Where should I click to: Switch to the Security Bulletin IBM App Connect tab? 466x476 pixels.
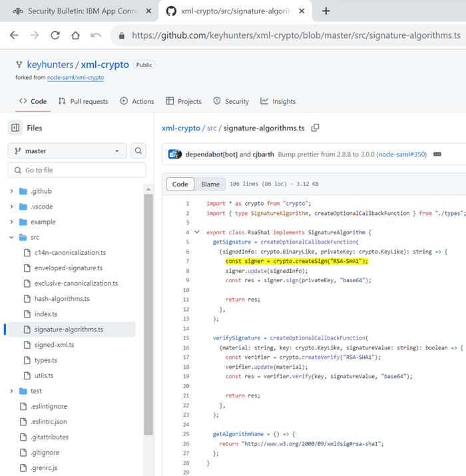(x=79, y=11)
